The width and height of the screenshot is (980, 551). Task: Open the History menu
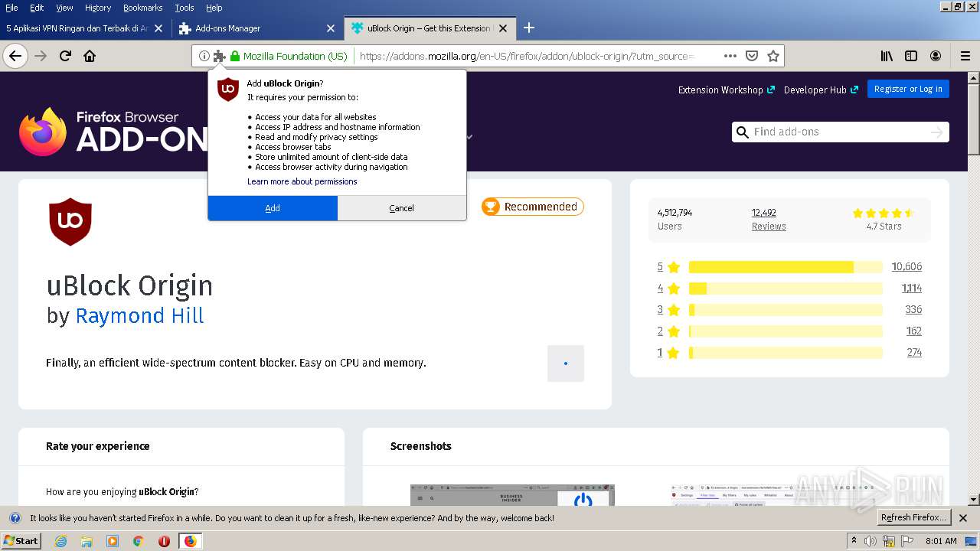click(x=97, y=8)
